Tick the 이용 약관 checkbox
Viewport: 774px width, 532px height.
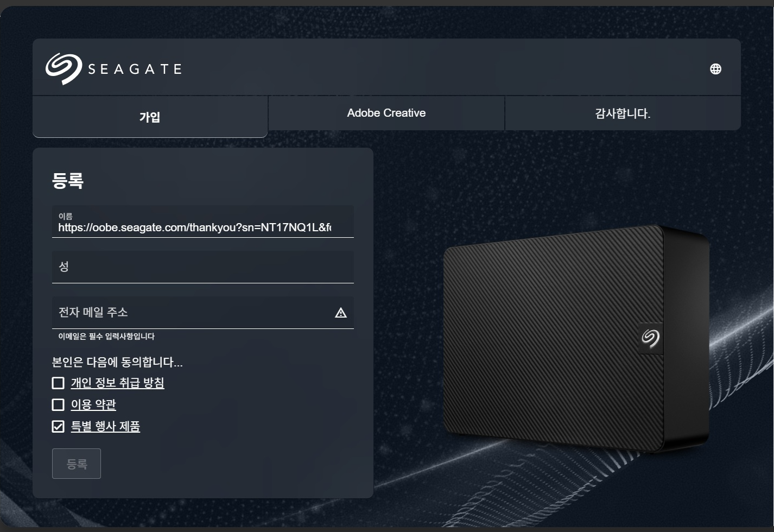pyautogui.click(x=58, y=405)
